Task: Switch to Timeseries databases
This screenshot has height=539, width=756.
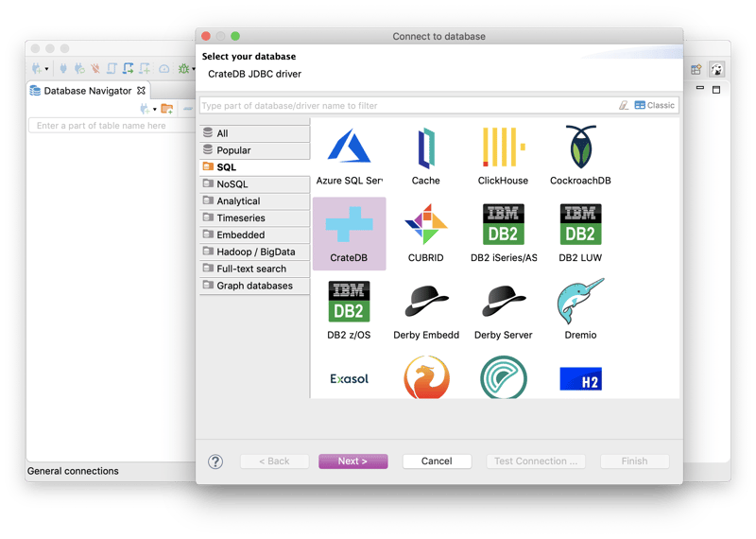Action: 254,217
